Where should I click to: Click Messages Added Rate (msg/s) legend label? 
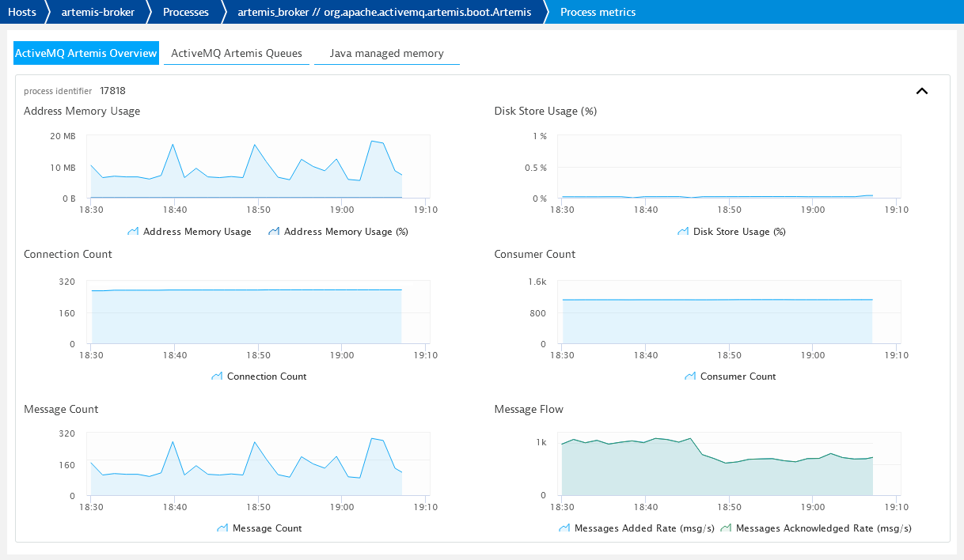coord(644,528)
